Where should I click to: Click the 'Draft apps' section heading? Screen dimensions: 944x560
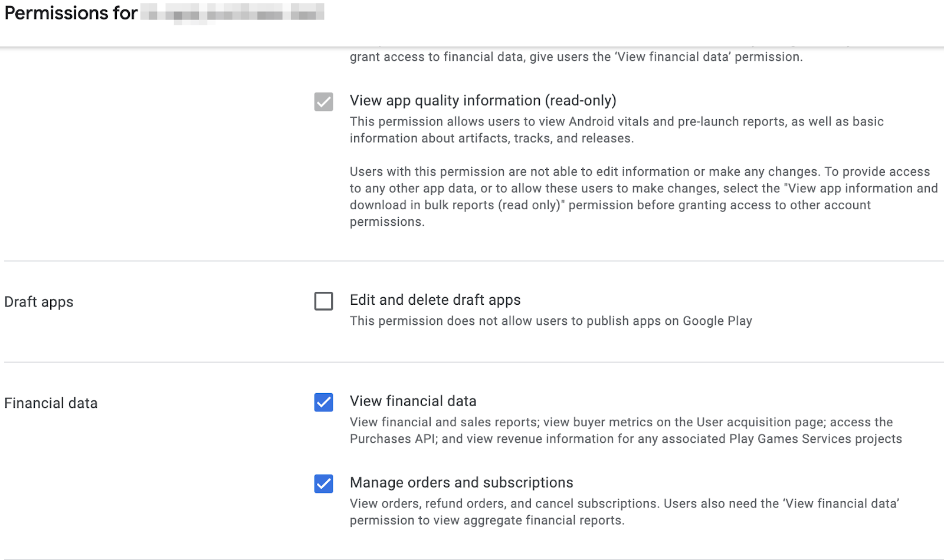[39, 302]
